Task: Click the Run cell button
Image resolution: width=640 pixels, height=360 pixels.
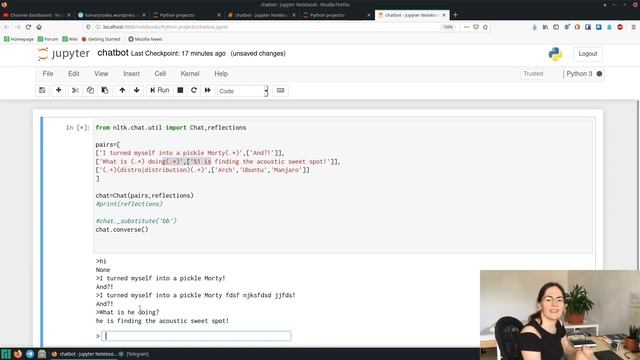Action: (160, 90)
